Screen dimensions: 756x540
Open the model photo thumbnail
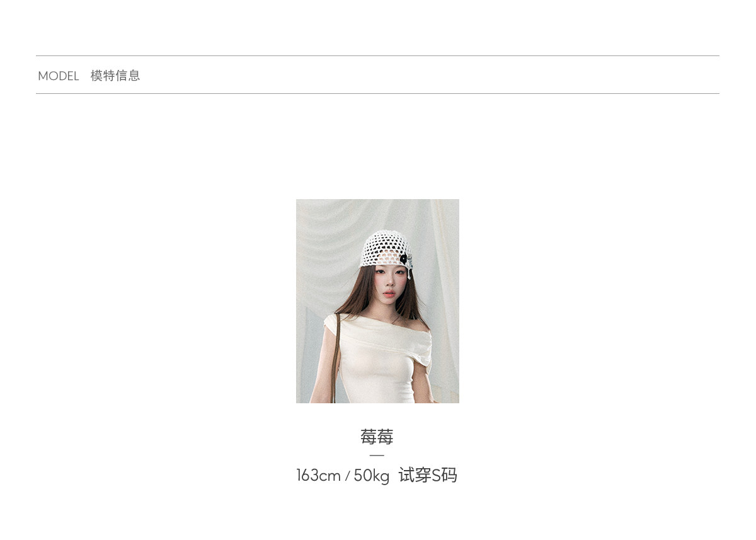(377, 301)
